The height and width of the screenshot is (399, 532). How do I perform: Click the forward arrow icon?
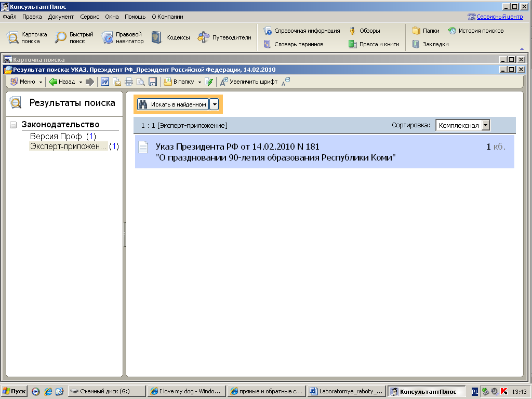[x=90, y=82]
